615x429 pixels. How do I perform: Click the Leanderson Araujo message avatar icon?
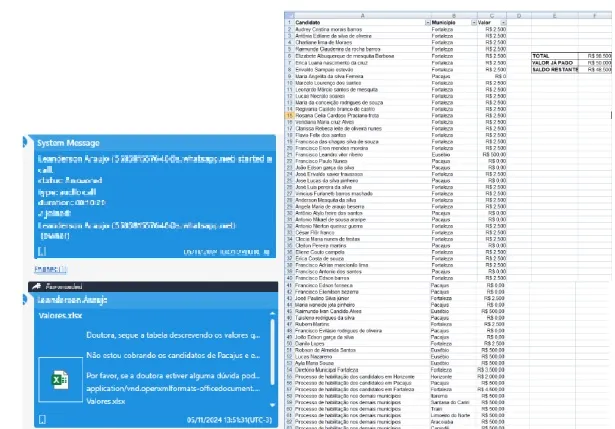tap(25, 300)
